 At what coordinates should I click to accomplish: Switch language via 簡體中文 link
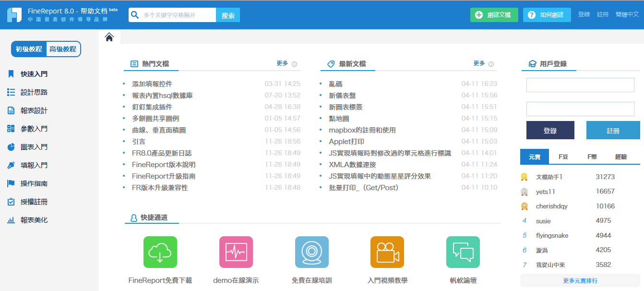(627, 14)
